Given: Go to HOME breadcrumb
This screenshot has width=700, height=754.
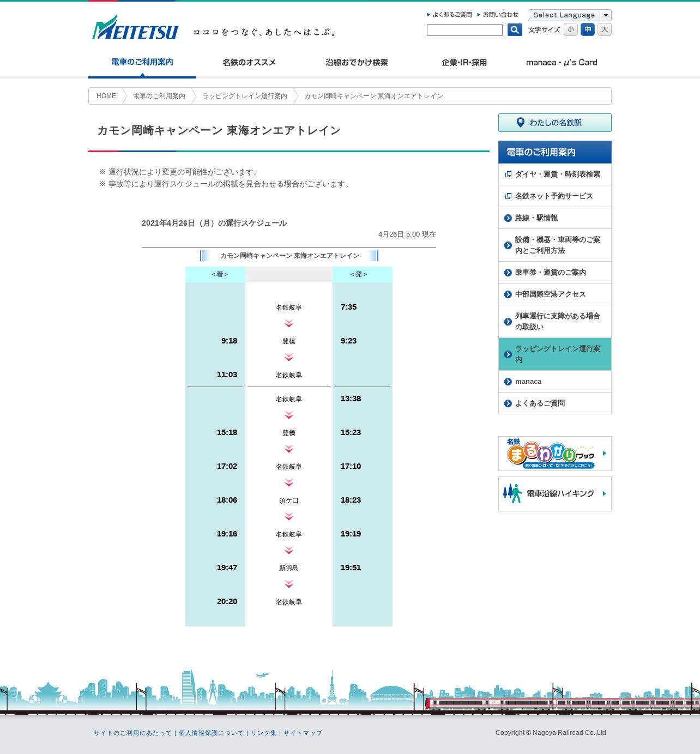Looking at the screenshot, I should tap(106, 96).
